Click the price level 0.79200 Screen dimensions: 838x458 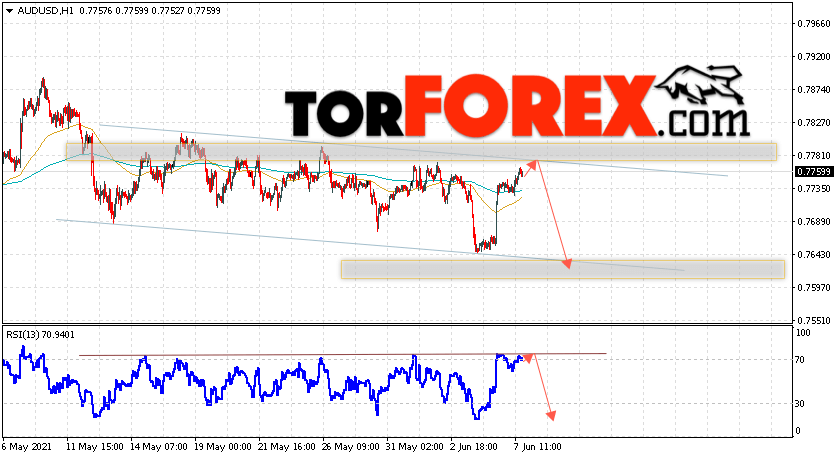click(814, 57)
